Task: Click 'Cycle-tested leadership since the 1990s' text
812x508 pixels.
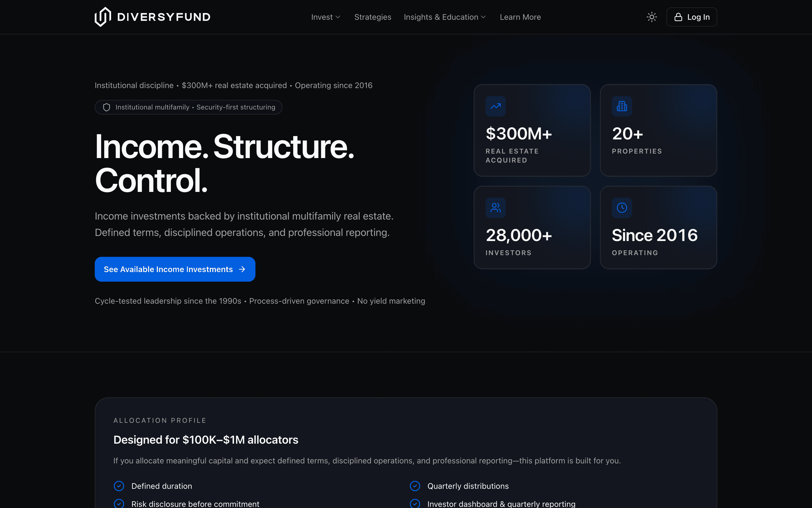Action: point(168,301)
